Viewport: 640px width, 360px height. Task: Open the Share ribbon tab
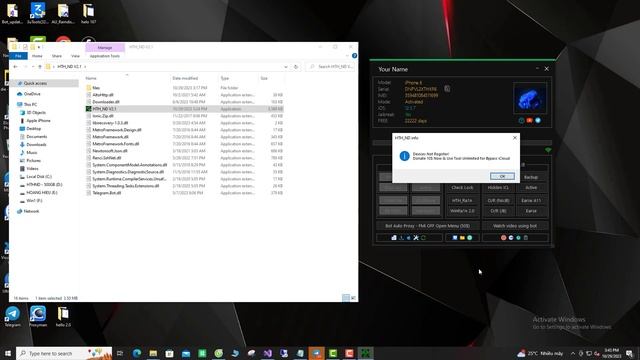pos(57,56)
